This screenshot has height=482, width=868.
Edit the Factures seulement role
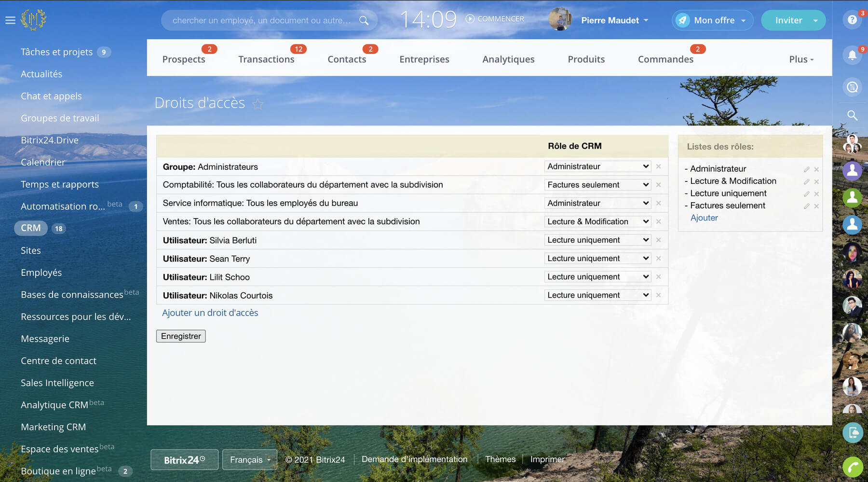[x=806, y=206]
